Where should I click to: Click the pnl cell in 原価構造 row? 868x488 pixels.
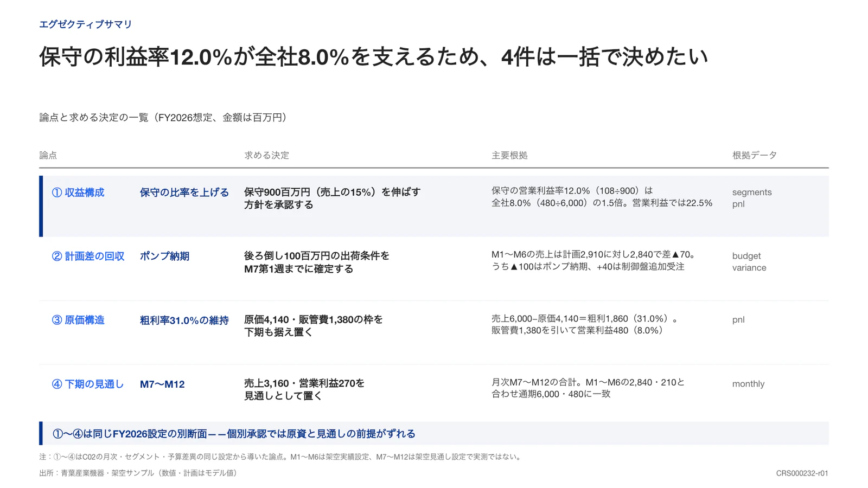(738, 320)
